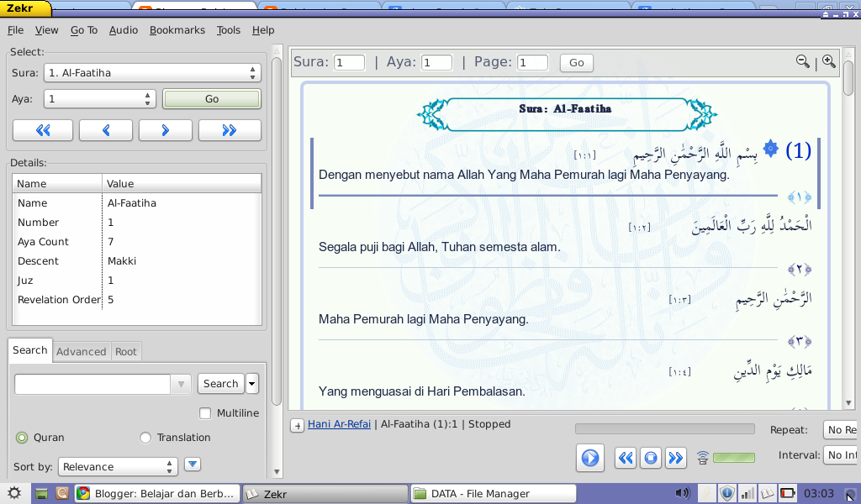Click the green Go button in Select panel
This screenshot has width=861, height=504.
point(212,99)
